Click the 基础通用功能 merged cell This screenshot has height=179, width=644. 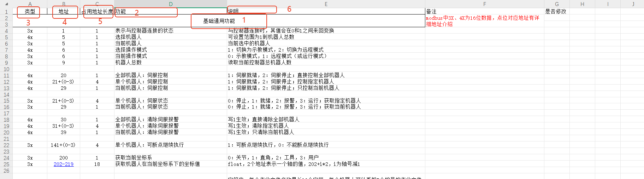(x=219, y=21)
